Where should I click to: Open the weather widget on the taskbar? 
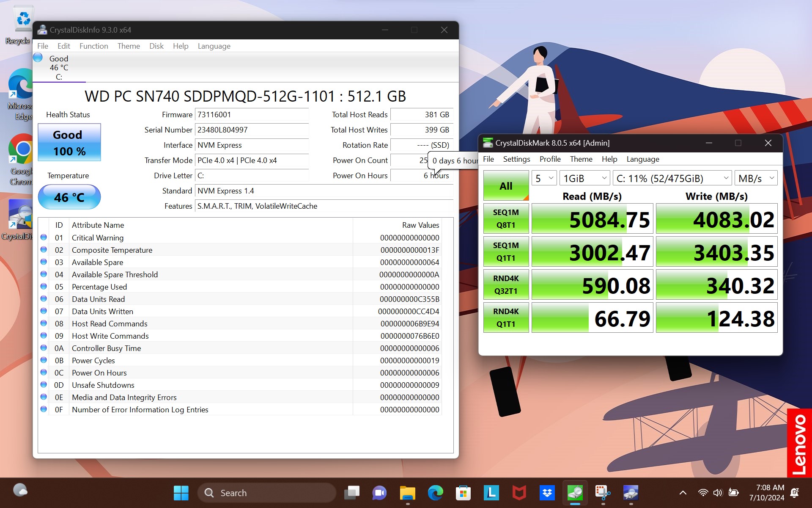pos(20,490)
